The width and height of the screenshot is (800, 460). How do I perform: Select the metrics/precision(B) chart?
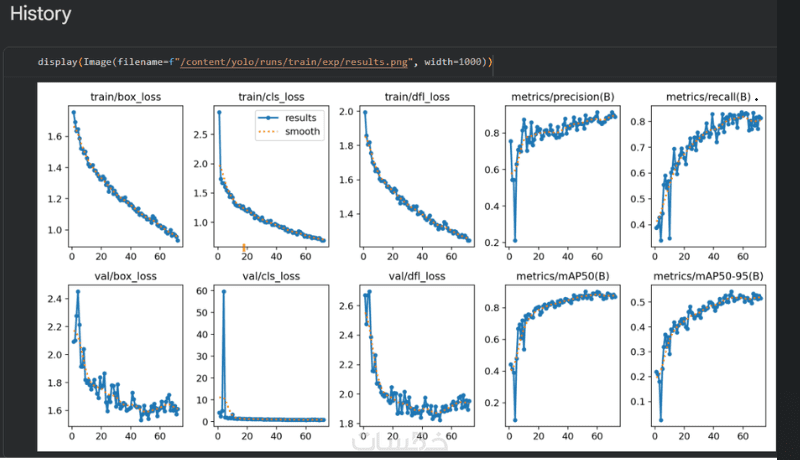click(563, 176)
